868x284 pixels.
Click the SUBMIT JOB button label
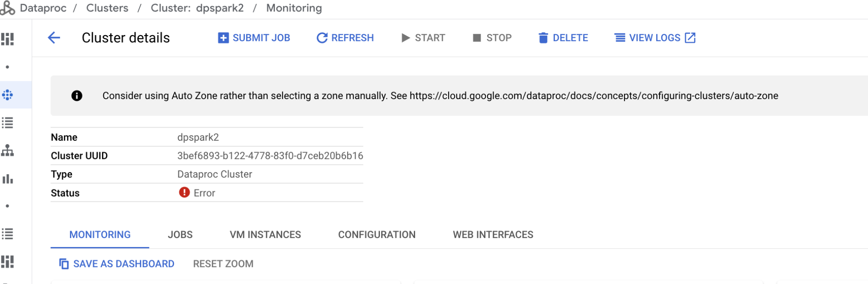coord(261,38)
